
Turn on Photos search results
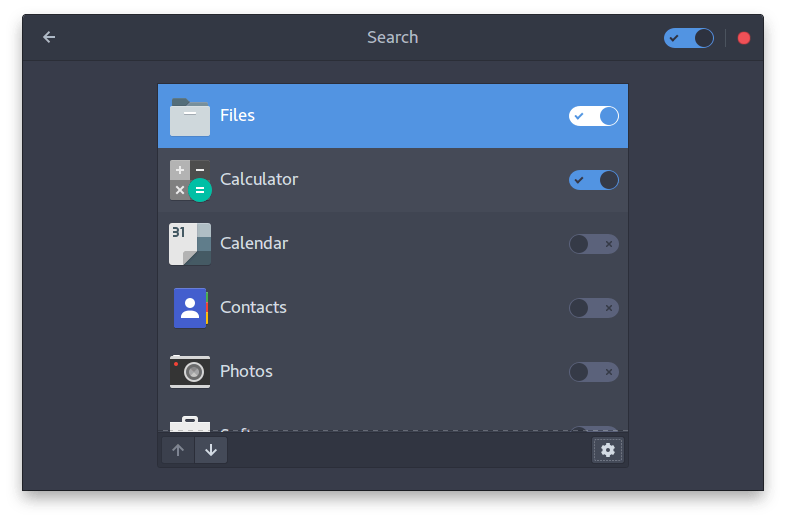(593, 372)
